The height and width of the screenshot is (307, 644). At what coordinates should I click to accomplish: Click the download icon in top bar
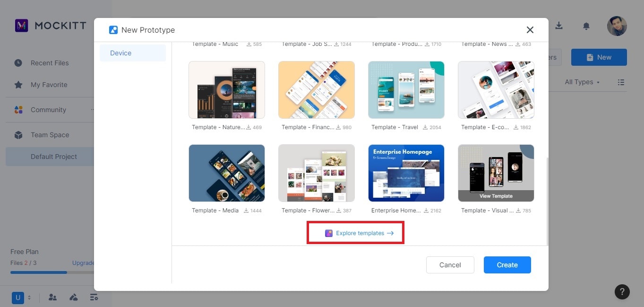[x=559, y=26]
